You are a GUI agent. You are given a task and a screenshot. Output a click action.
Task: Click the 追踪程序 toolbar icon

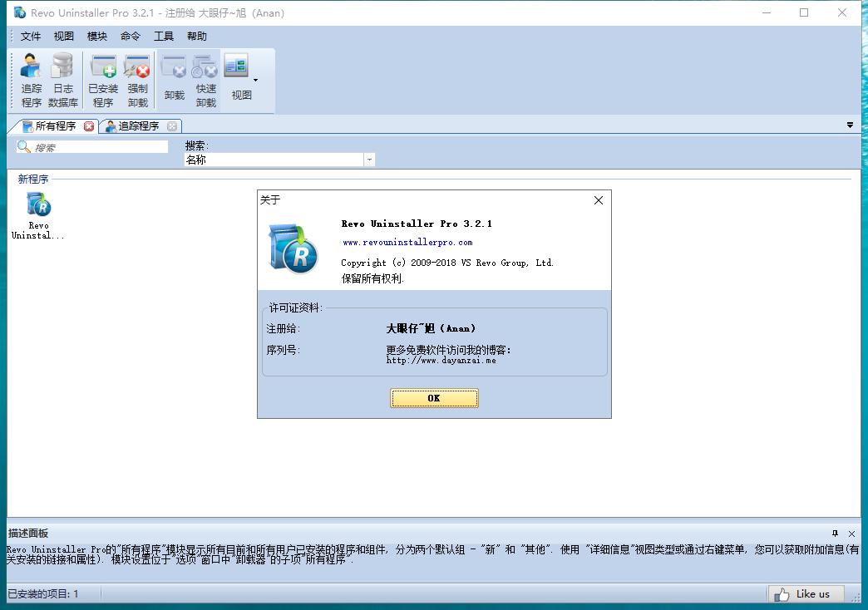pyautogui.click(x=32, y=81)
